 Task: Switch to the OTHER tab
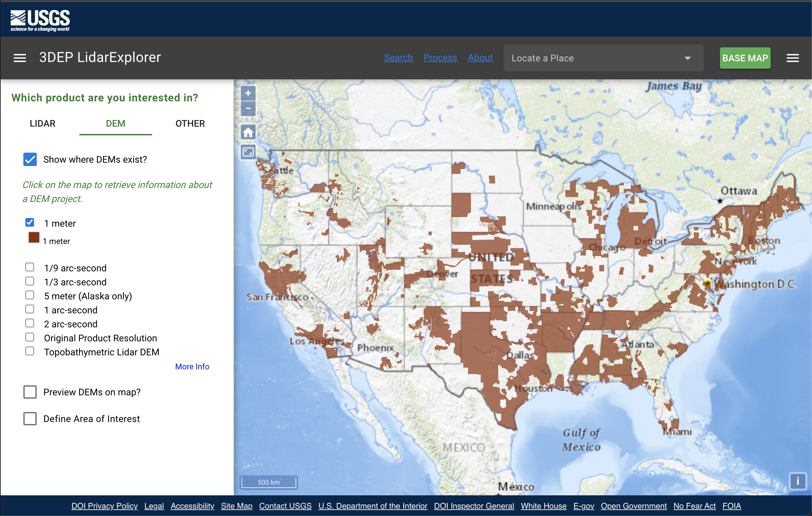190,123
